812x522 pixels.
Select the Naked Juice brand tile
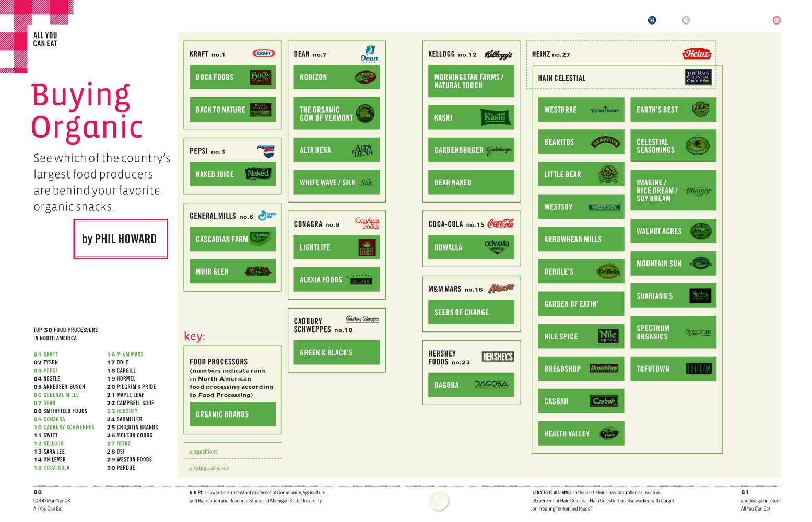click(x=232, y=174)
